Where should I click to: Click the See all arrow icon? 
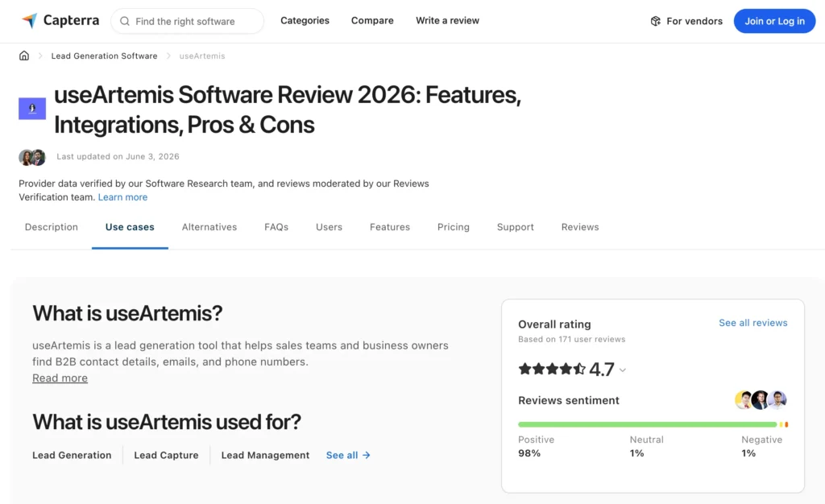pos(367,455)
